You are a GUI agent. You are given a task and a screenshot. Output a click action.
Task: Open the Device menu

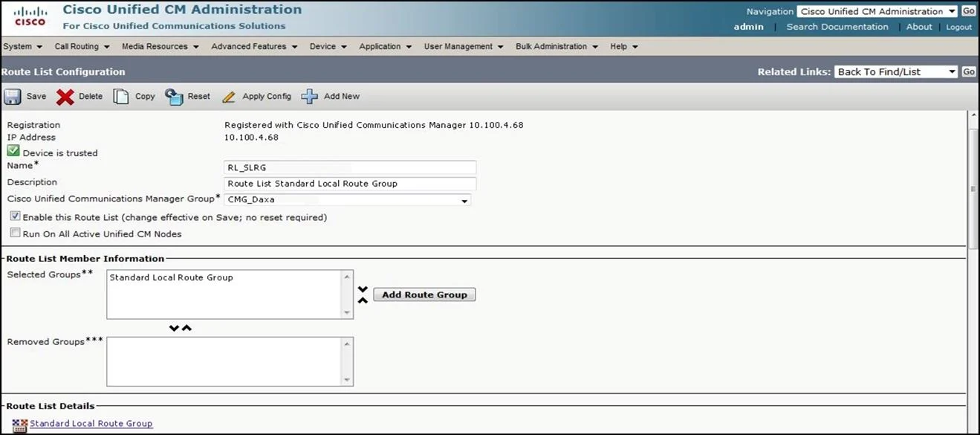328,46
